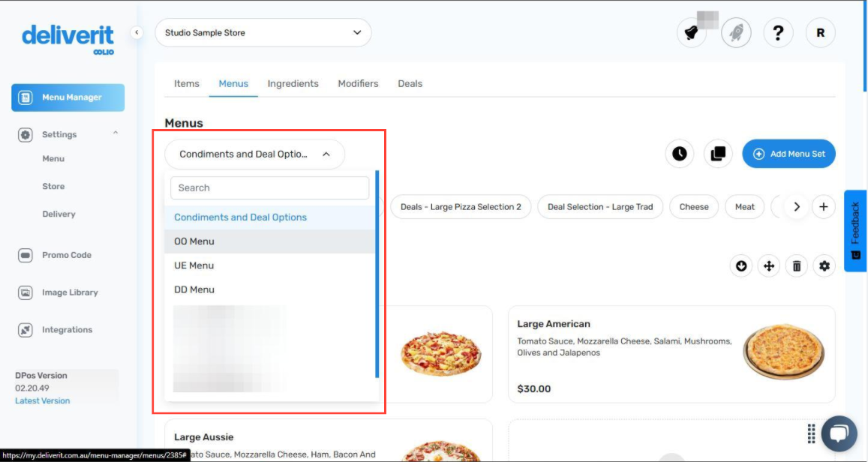Open the Menu Manager sidebar item

point(68,97)
